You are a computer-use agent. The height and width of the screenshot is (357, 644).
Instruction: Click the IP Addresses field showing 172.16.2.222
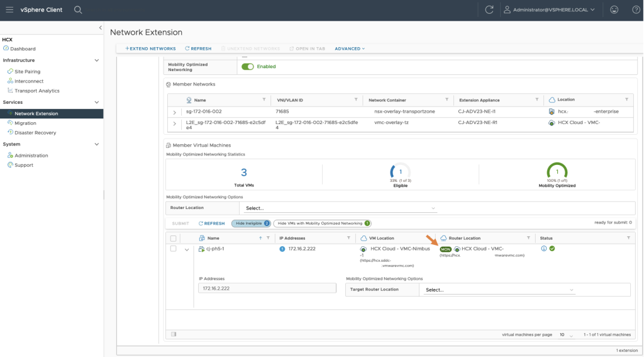(x=267, y=288)
